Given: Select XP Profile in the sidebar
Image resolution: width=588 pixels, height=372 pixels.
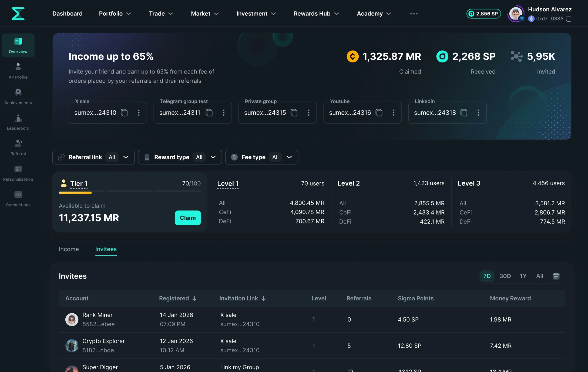Looking at the screenshot, I should click(x=18, y=71).
